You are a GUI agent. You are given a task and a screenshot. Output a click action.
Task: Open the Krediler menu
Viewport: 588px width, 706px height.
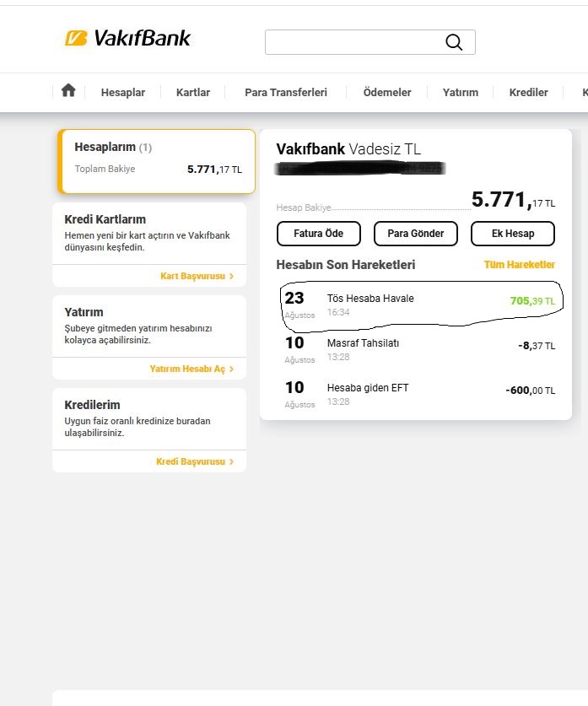[529, 92]
